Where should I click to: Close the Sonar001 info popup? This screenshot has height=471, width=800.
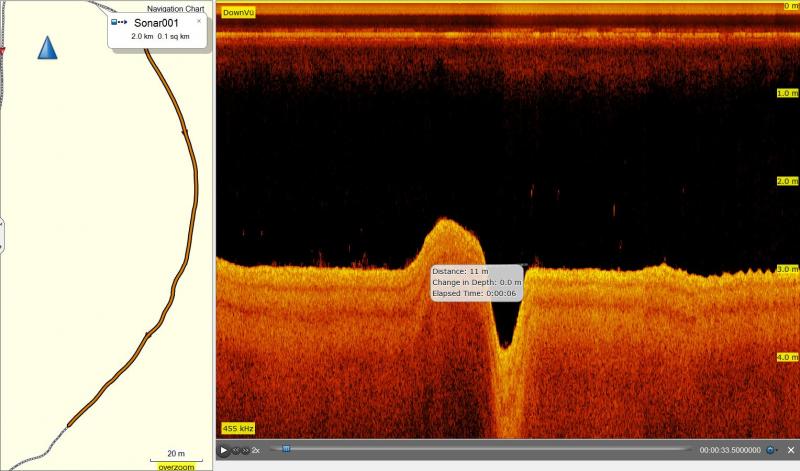[199, 21]
